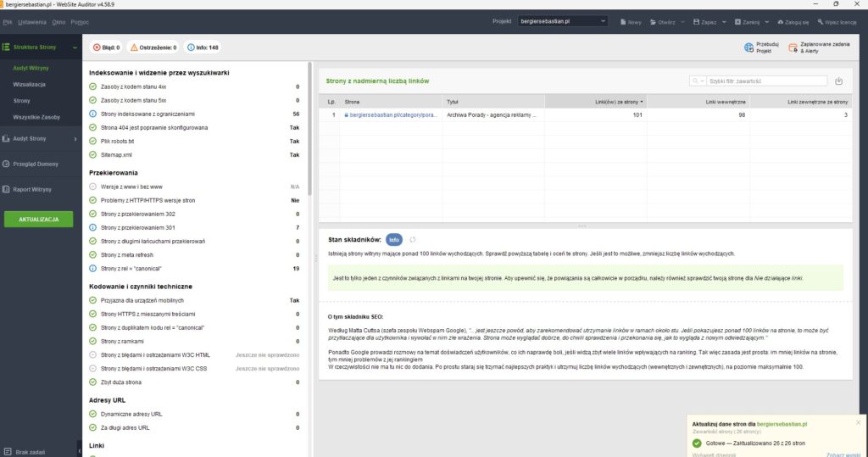The height and width of the screenshot is (457, 868).
Task: Open the Projekt bergiersebastian.pl dropdown
Action: coord(563,21)
